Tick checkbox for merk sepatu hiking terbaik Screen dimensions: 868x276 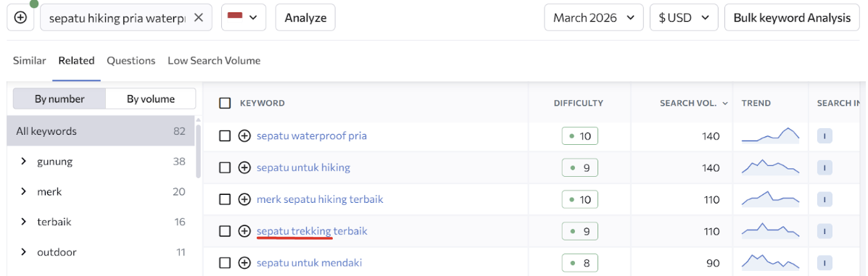[x=225, y=199]
